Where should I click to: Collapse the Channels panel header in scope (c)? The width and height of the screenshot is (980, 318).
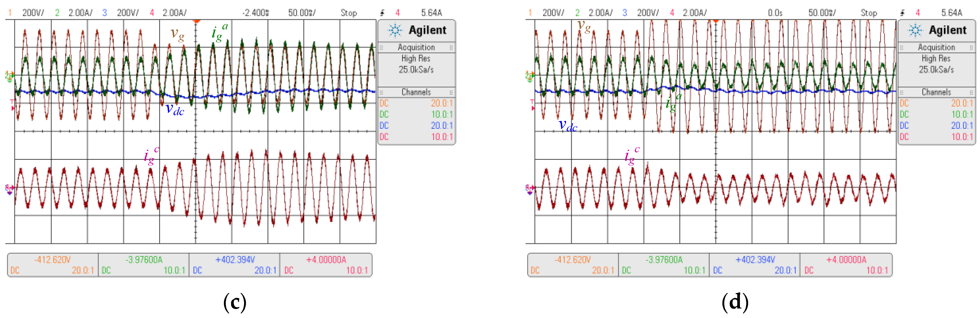pos(416,92)
